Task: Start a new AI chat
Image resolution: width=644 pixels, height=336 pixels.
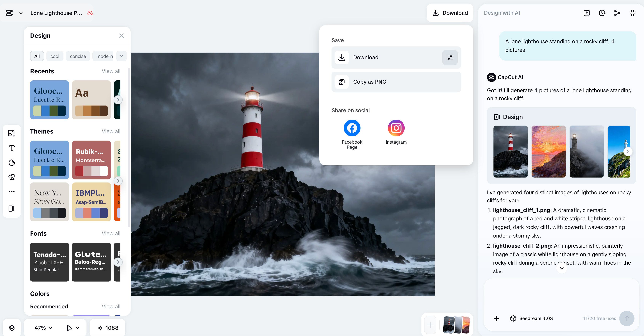Action: pos(586,13)
